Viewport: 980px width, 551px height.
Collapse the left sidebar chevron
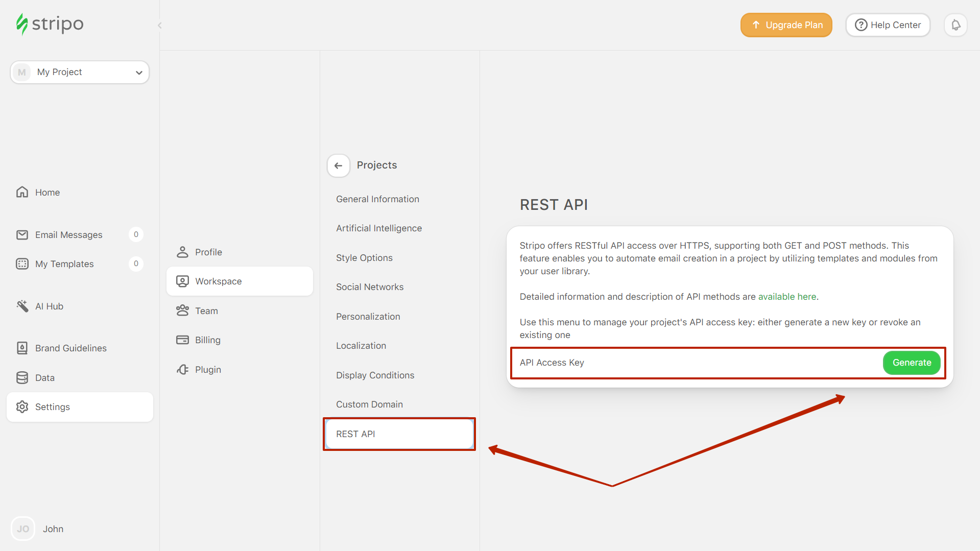click(160, 25)
